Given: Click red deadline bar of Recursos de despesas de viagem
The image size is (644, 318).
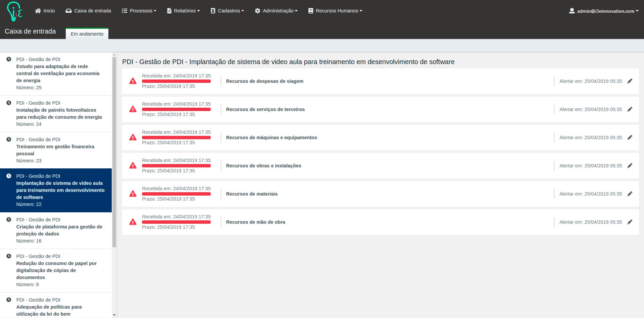Looking at the screenshot, I should coord(176,81).
